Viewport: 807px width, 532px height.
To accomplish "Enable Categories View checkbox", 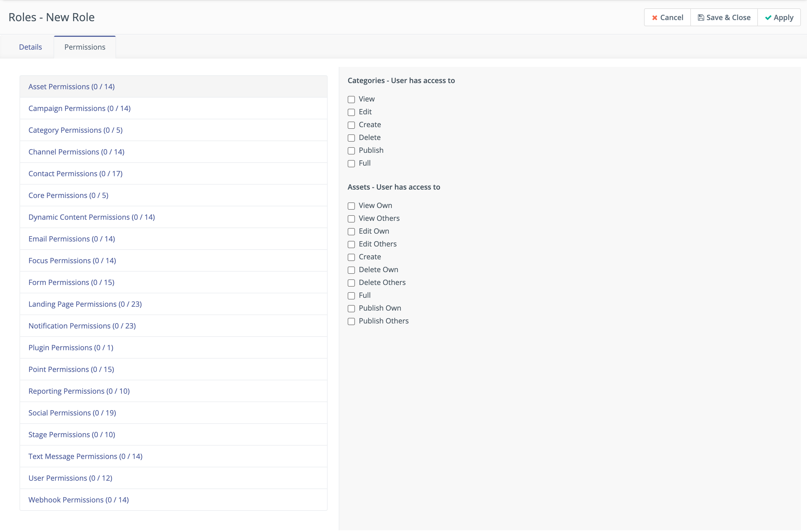I will 351,100.
